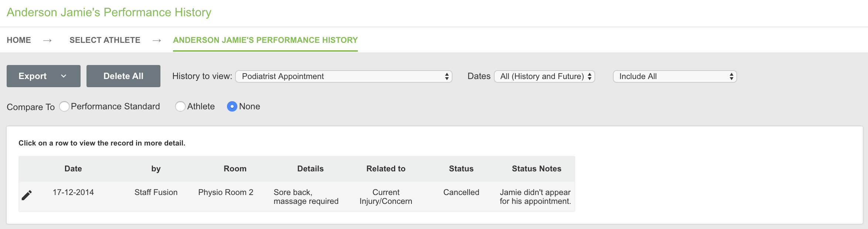The width and height of the screenshot is (868, 229).
Task: Go to the Home breadcrumb
Action: pyautogui.click(x=19, y=40)
